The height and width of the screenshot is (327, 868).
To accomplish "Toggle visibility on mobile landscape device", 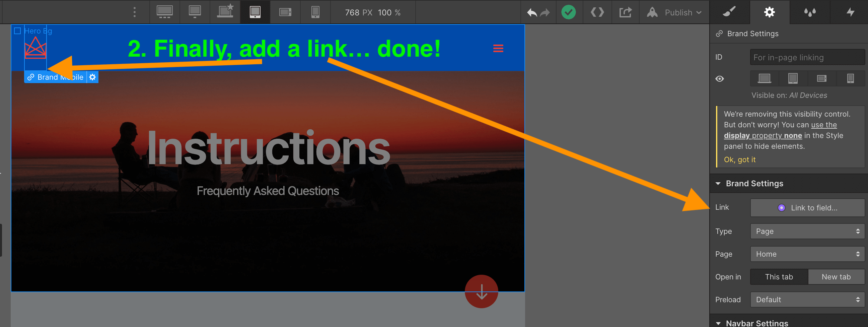I will click(x=821, y=78).
